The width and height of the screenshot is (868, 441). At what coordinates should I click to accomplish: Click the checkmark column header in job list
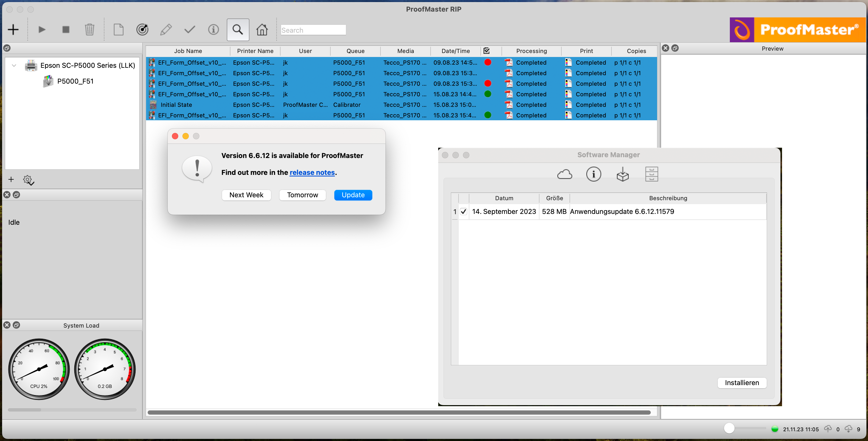click(486, 51)
